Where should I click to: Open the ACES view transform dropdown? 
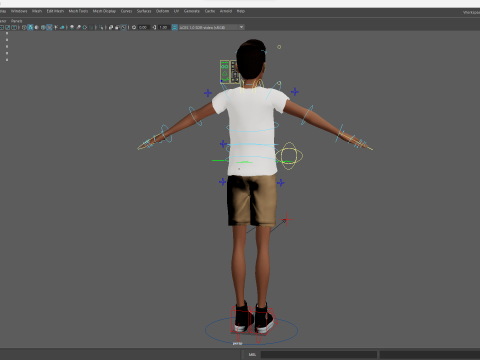click(x=212, y=27)
